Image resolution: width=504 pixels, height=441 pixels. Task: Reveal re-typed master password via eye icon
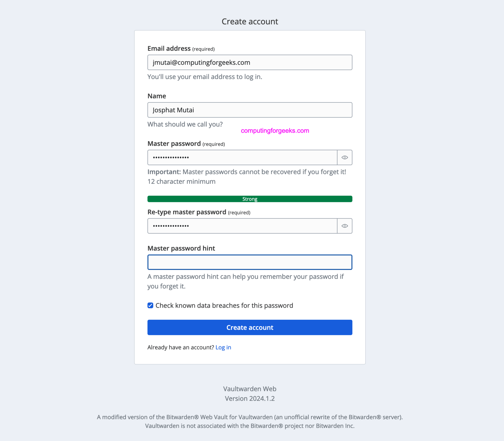(344, 226)
